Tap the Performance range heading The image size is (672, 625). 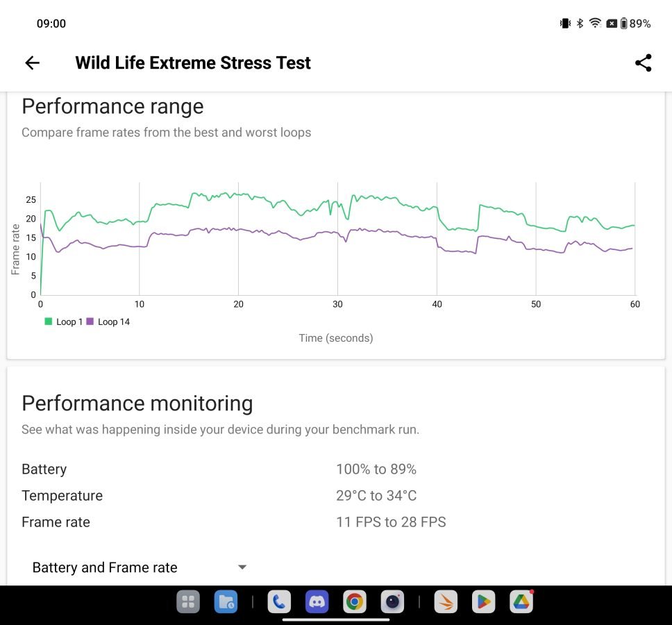coord(112,106)
